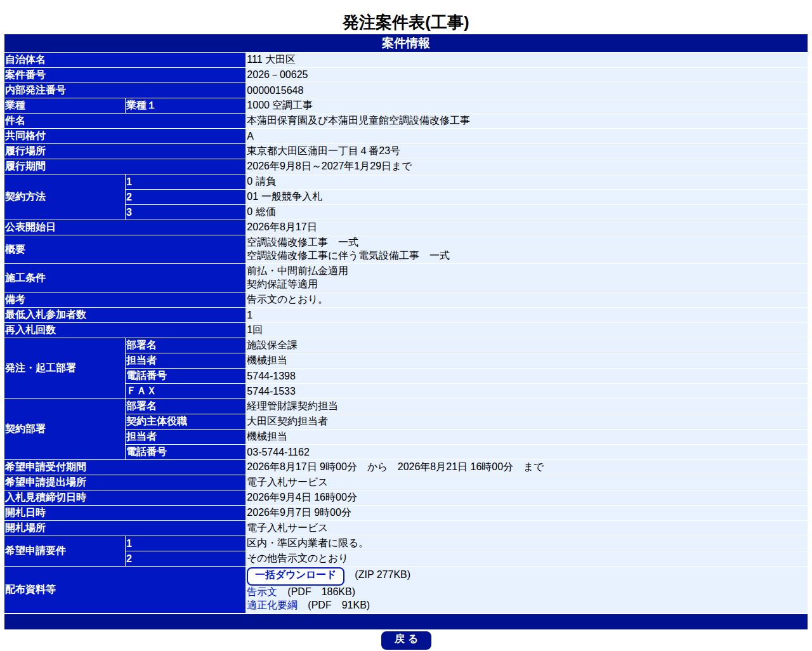Click the 発注案件表(工事) page title
812x651 pixels.
(406, 22)
